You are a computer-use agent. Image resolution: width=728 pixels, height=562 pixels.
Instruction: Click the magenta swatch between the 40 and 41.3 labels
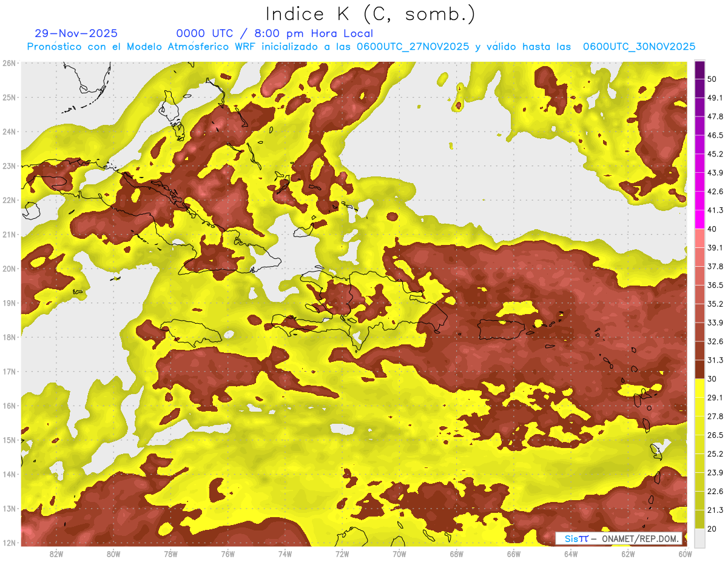pos(699,219)
